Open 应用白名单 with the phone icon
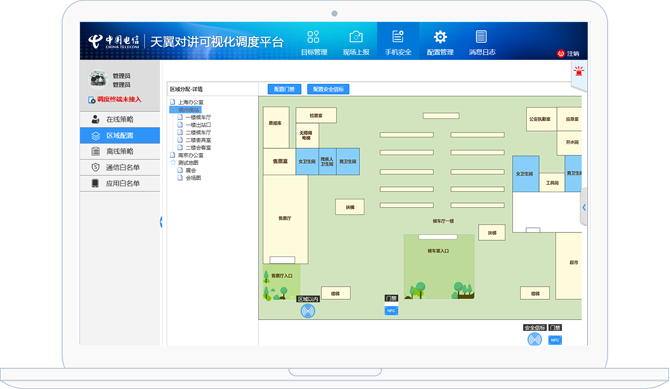Image resolution: width=670 pixels, height=389 pixels. click(120, 183)
